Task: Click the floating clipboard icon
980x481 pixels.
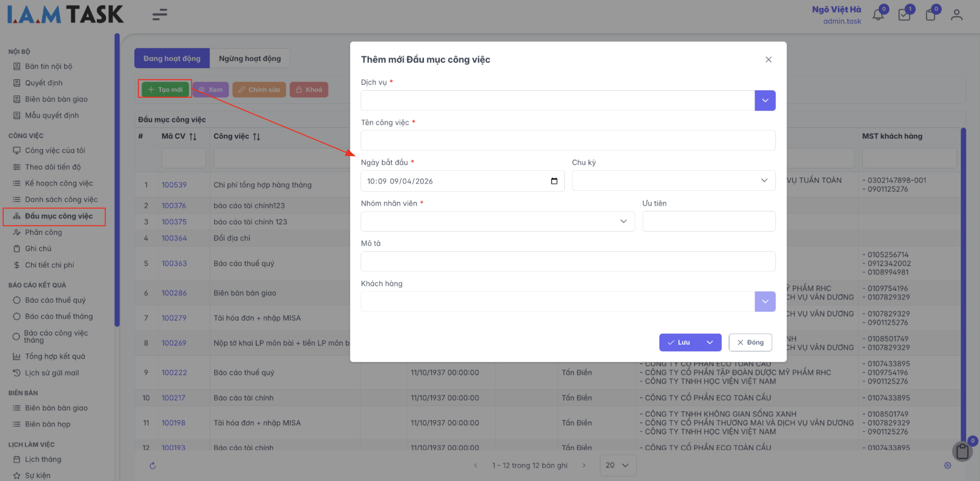Action: click(x=962, y=451)
